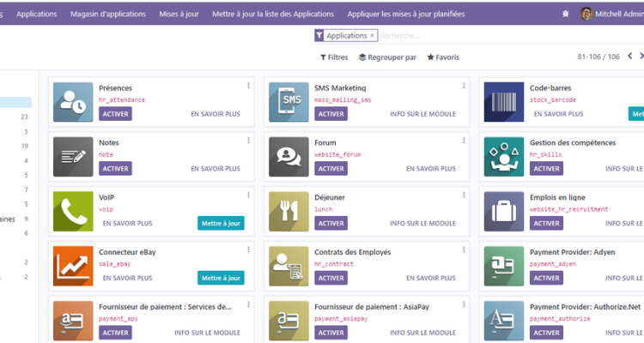Open the AsiaPay payment icon

pyautogui.click(x=289, y=321)
